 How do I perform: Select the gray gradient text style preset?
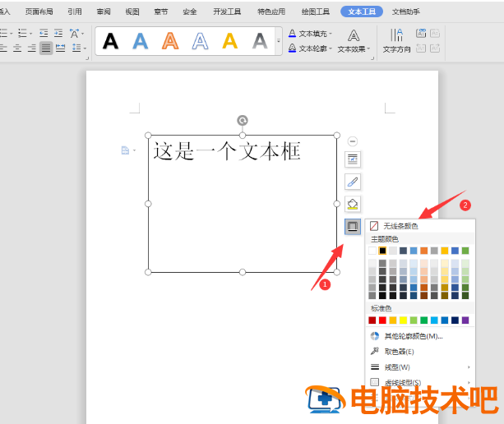point(260,41)
